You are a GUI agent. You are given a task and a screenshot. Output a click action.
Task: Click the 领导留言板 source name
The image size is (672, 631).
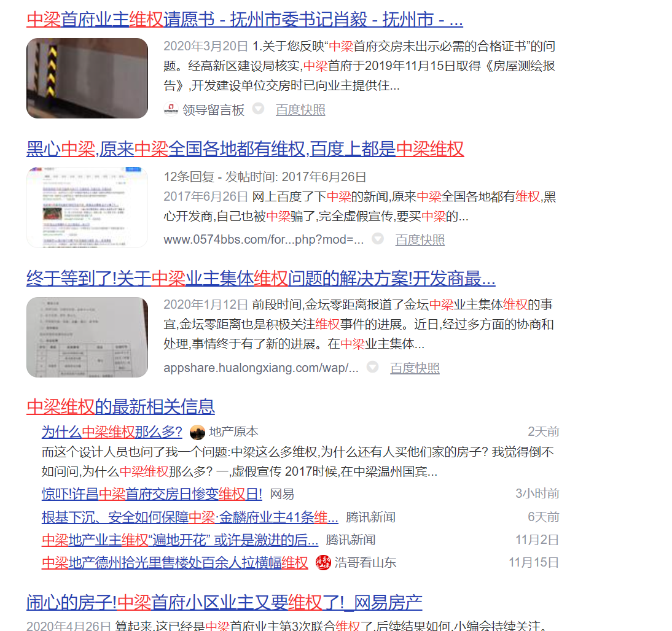pyautogui.click(x=213, y=110)
